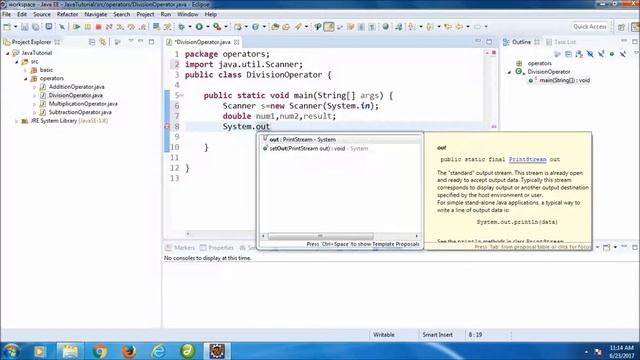The width and height of the screenshot is (640, 360).
Task: Click the Open Perspective icon near Quick Access
Action: click(621, 27)
